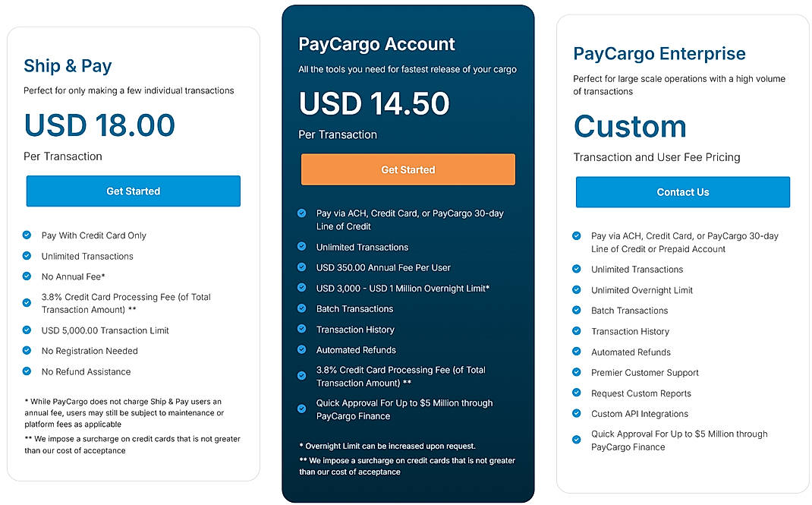Select the Ship & Pay plan heading
This screenshot has width=812, height=505.
68,66
